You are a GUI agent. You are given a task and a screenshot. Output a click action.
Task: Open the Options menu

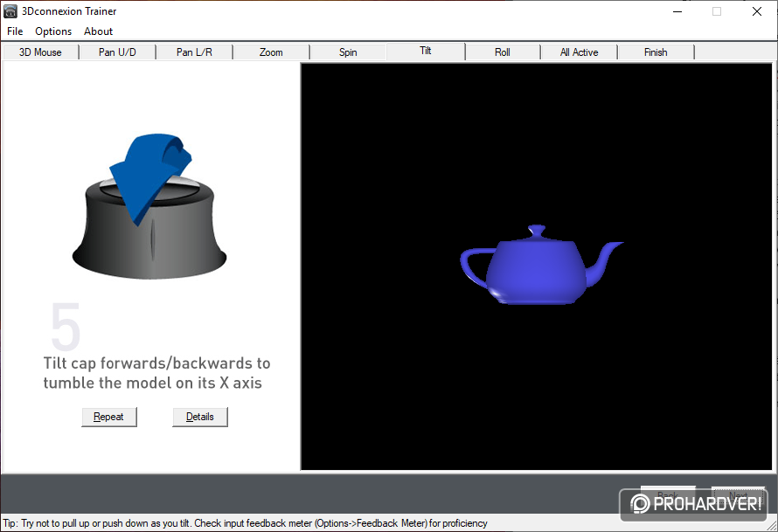coord(53,31)
